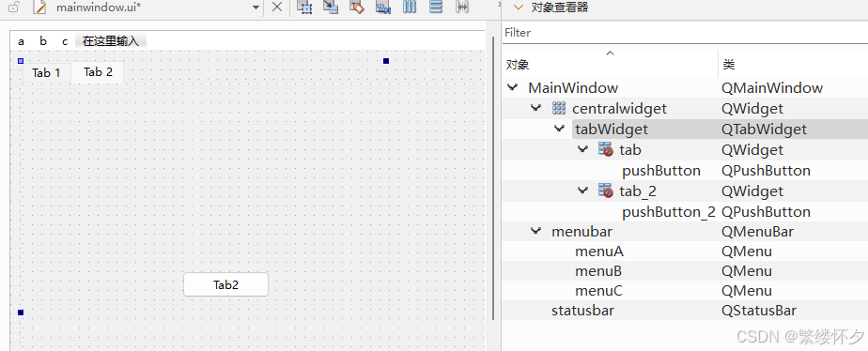Image resolution: width=868 pixels, height=351 pixels.
Task: Click the QTabWidget class cell
Action: [x=765, y=130]
